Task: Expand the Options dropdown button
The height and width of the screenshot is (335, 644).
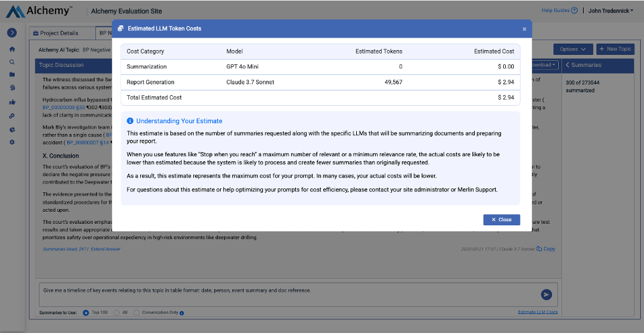Action: point(573,49)
